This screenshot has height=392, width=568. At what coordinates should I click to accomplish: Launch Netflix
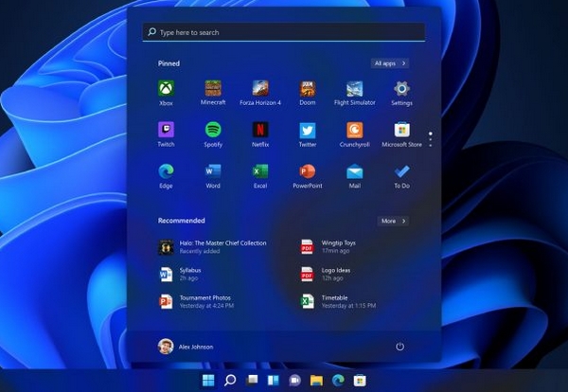pos(260,134)
